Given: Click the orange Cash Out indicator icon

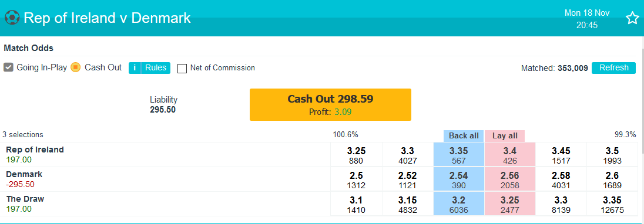Looking at the screenshot, I should [x=76, y=67].
